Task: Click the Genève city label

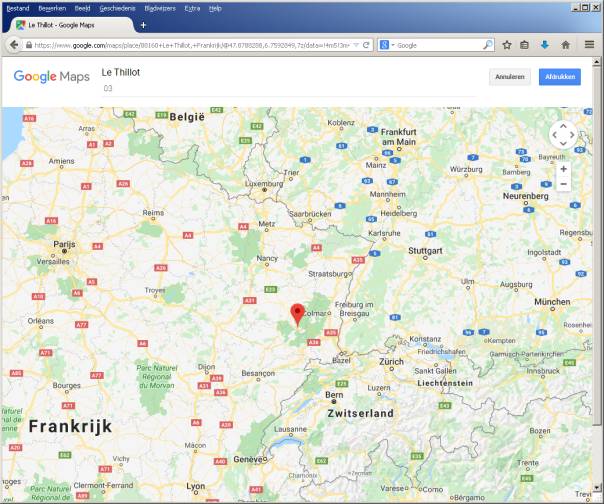Action: point(248,459)
